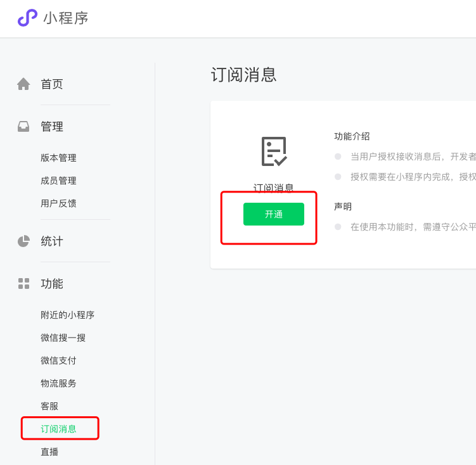Click the green 开通 button
This screenshot has height=465, width=476.
click(274, 214)
